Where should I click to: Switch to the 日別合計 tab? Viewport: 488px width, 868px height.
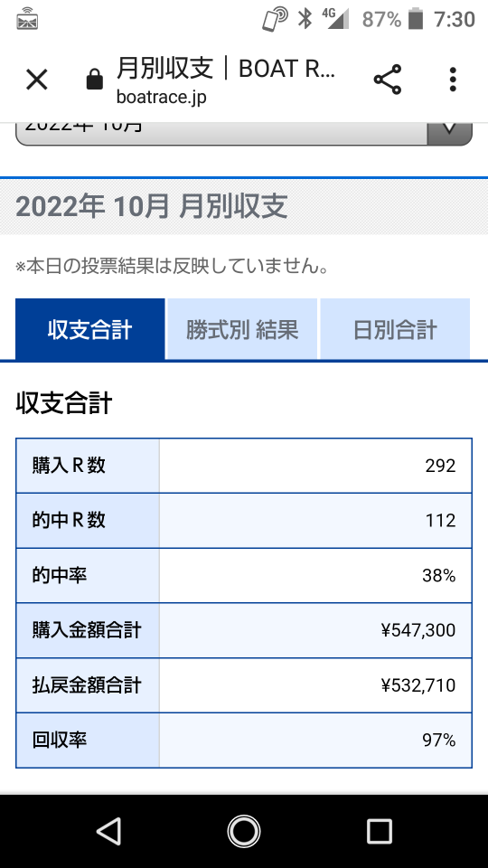[395, 329]
